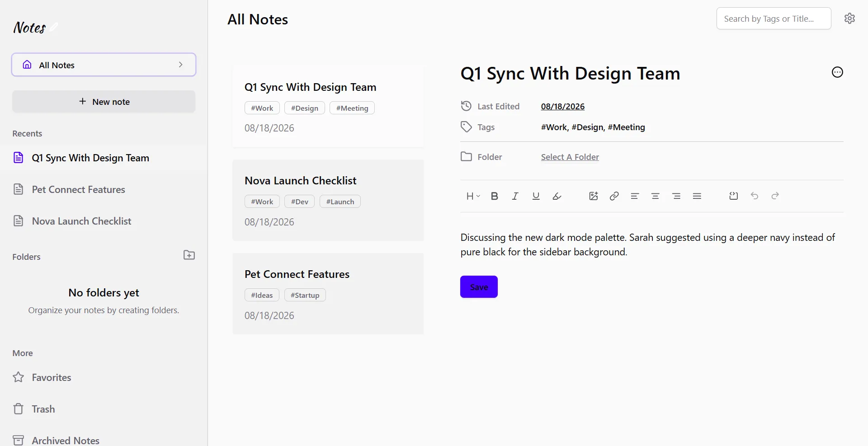Click the #Meeting tag chip
Image resolution: width=868 pixels, height=446 pixels.
coord(352,108)
